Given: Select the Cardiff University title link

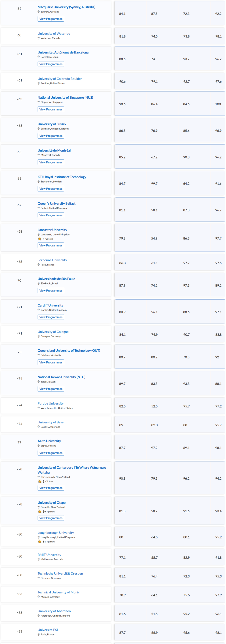Looking at the screenshot, I should click(50, 305).
